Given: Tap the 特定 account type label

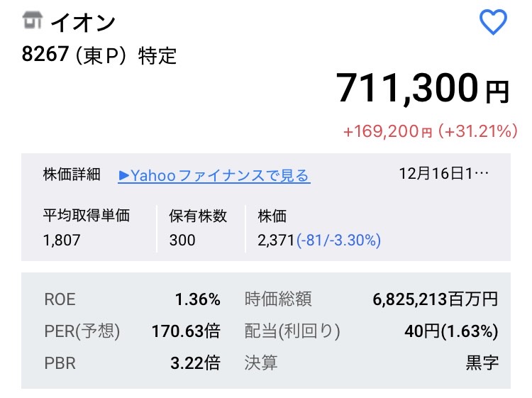Looking at the screenshot, I should point(157,55).
